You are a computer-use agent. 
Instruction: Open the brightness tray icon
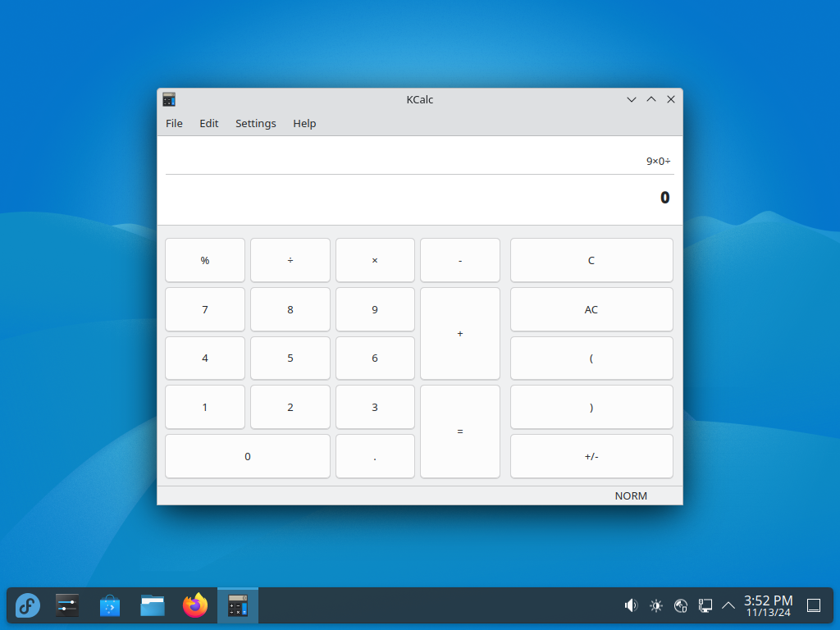[655, 606]
